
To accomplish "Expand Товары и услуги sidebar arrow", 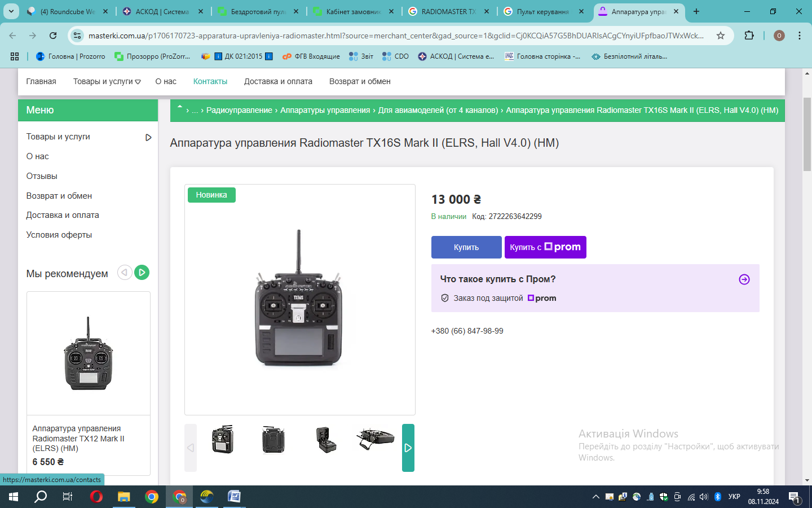I will click(148, 137).
